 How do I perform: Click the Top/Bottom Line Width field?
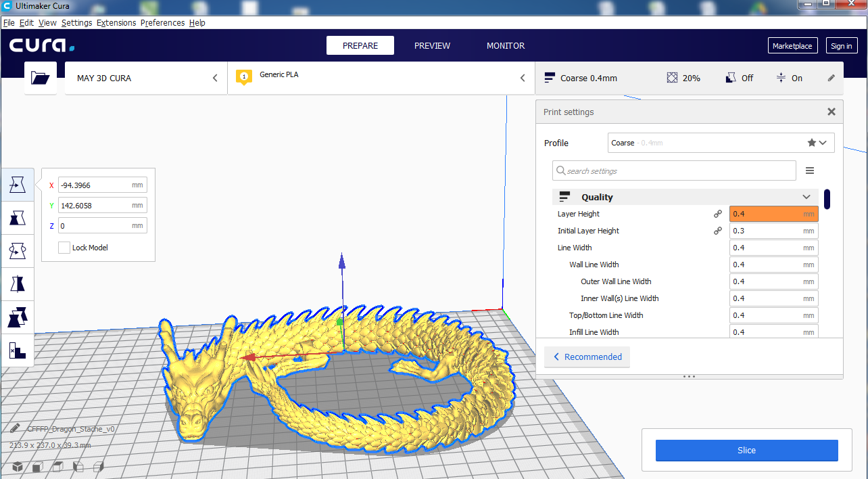pos(773,315)
